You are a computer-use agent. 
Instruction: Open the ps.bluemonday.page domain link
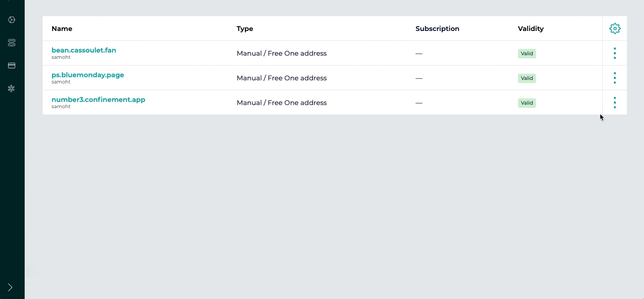[x=88, y=75]
